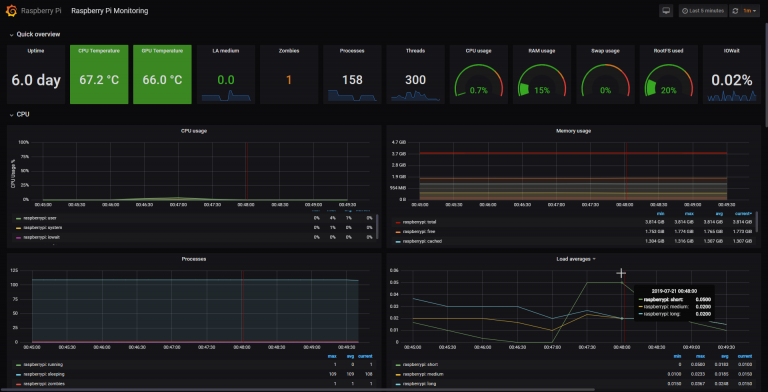
Task: Click the CPU usage gauge panel
Action: pyautogui.click(x=479, y=74)
